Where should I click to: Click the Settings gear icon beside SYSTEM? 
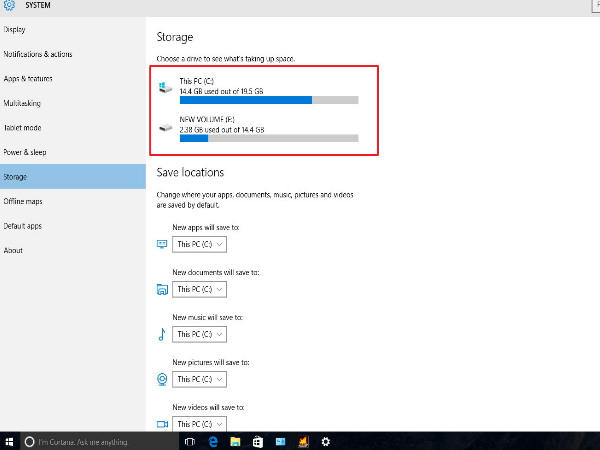coord(9,5)
